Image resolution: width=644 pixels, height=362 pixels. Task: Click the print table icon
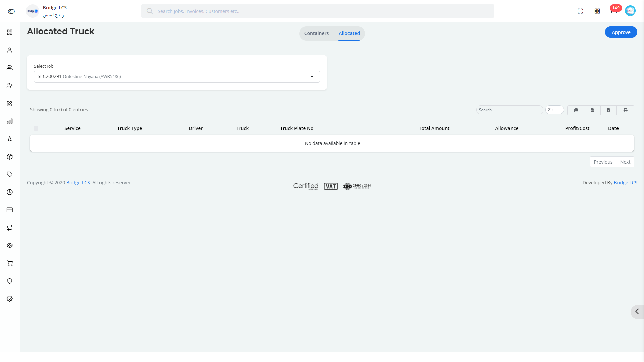625,110
